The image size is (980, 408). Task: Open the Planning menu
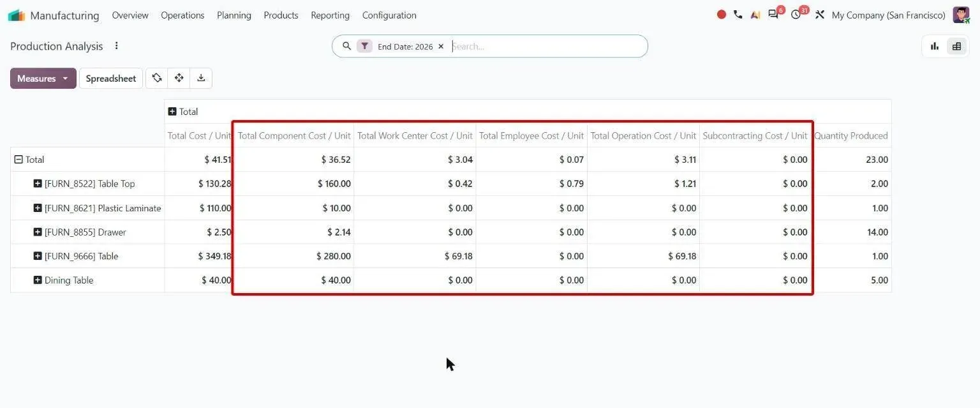click(x=234, y=15)
